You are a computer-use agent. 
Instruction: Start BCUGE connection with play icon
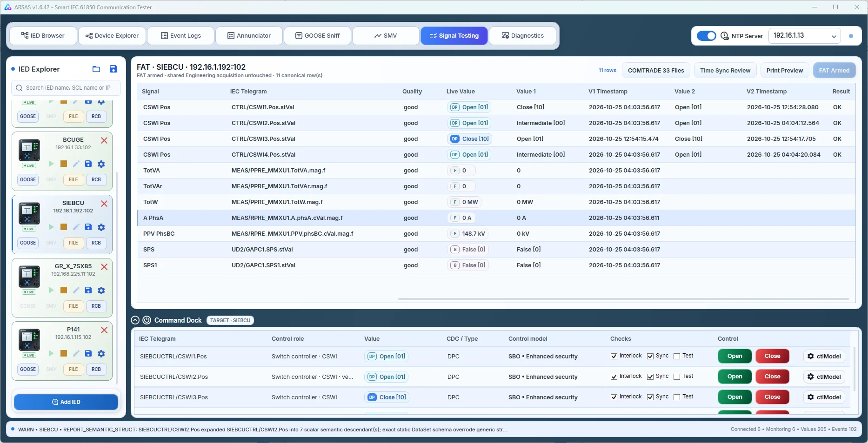tap(51, 164)
